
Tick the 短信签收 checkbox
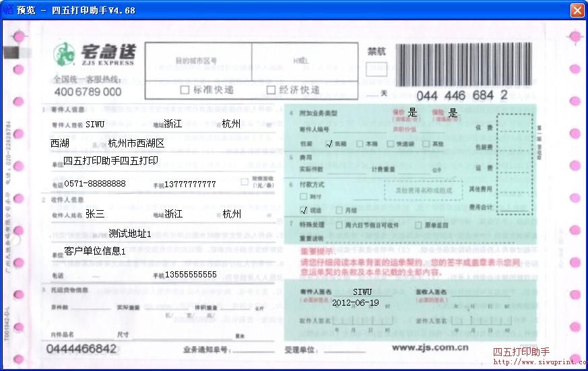pyautogui.click(x=244, y=182)
